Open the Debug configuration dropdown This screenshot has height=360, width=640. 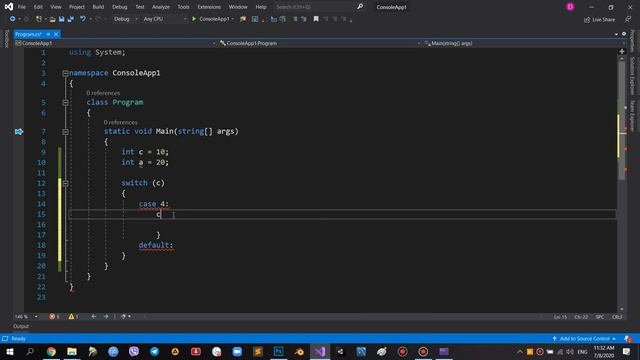click(125, 19)
